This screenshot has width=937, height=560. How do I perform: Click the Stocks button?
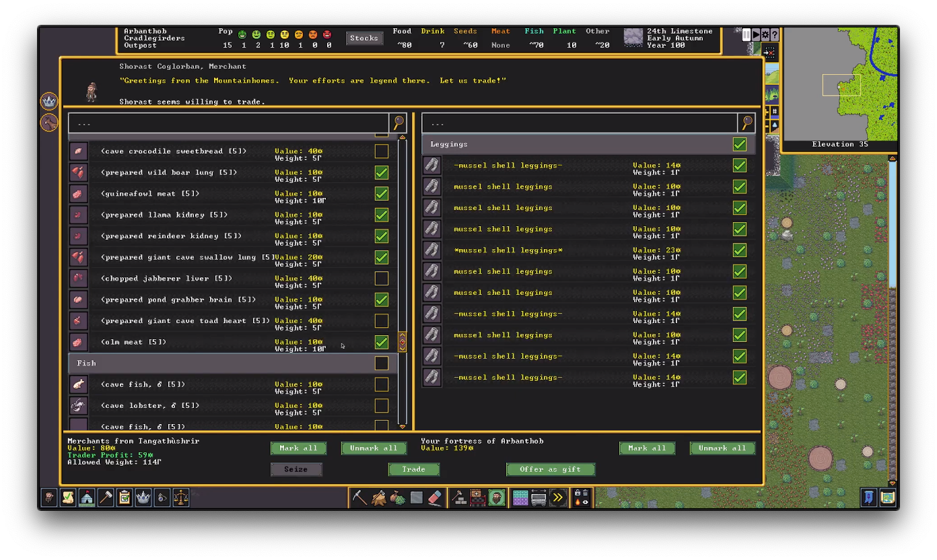[364, 38]
